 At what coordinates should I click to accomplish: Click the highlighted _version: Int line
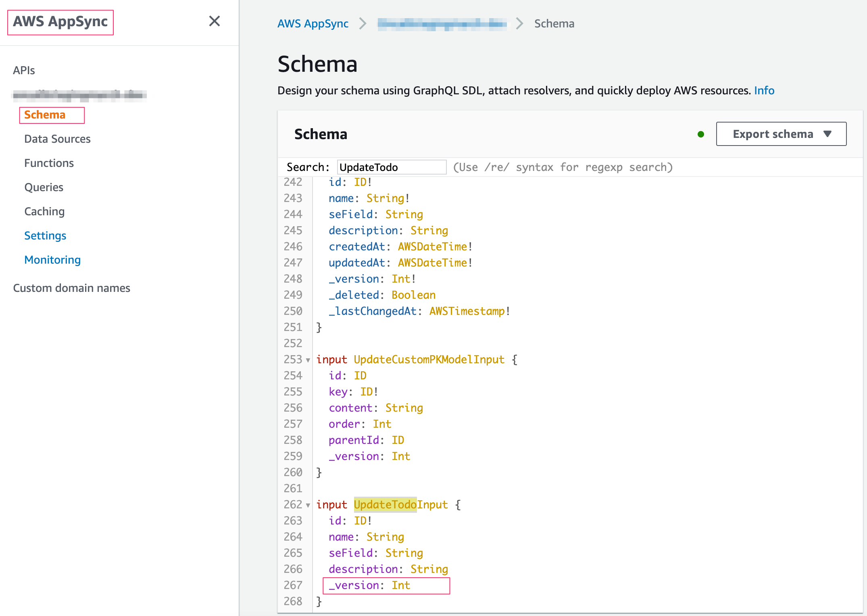[386, 585]
